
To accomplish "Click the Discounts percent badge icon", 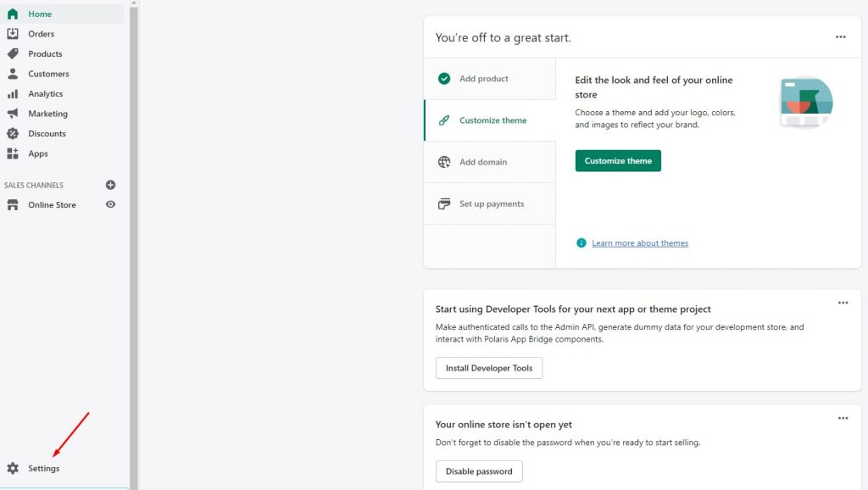I will click(x=13, y=133).
